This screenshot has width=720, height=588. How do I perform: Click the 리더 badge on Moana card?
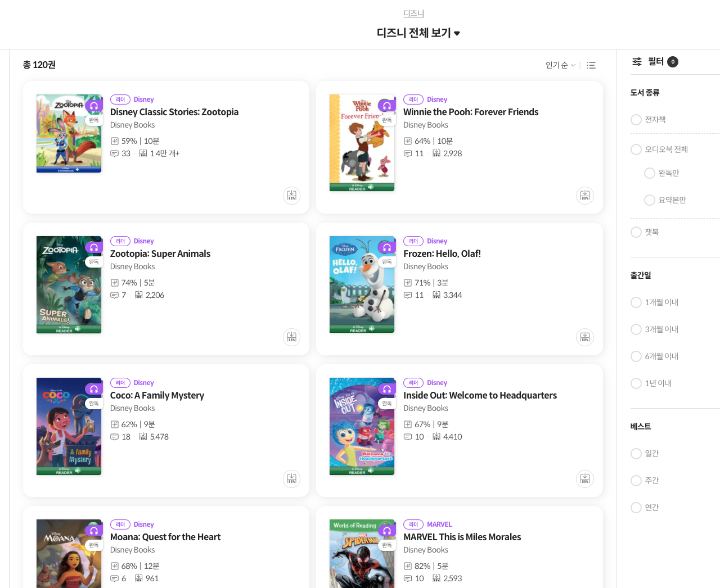tap(120, 524)
